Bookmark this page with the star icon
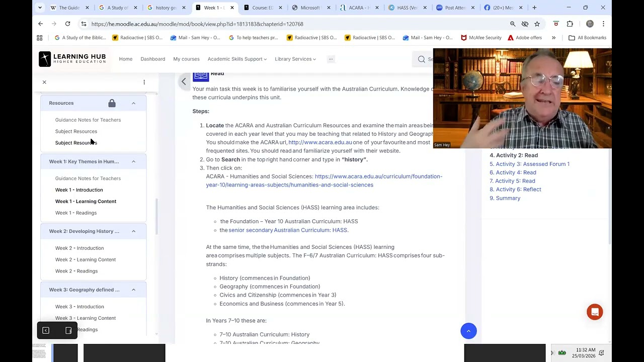The width and height of the screenshot is (644, 362). coord(537,24)
